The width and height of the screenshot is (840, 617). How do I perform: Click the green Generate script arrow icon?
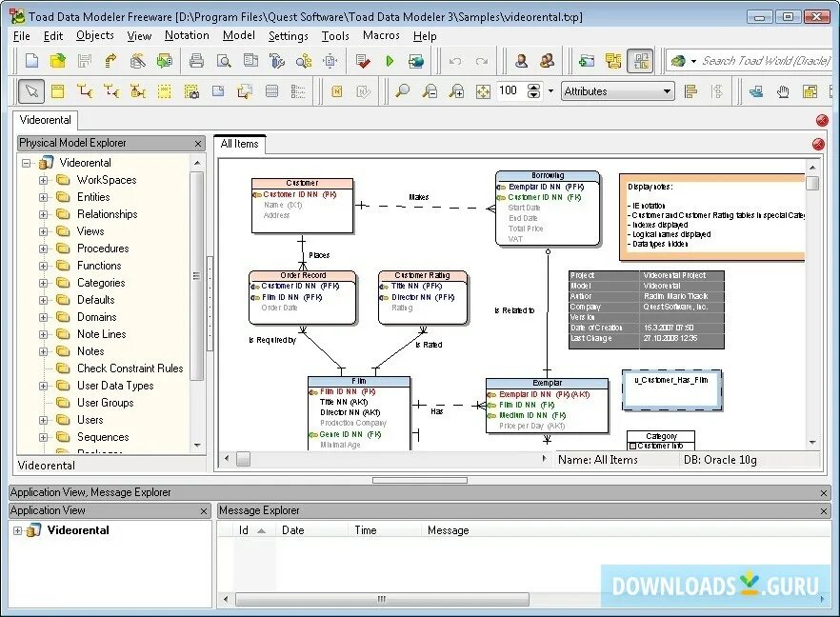[x=390, y=61]
